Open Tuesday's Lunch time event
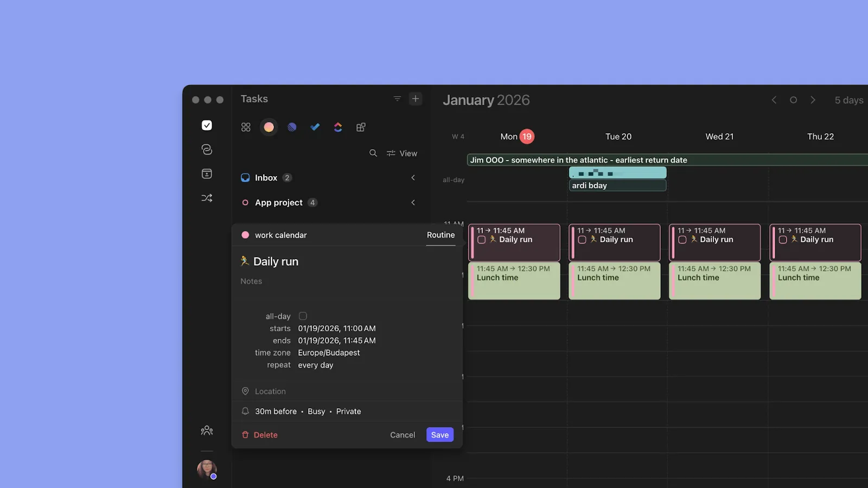This screenshot has width=868, height=488. tap(615, 281)
